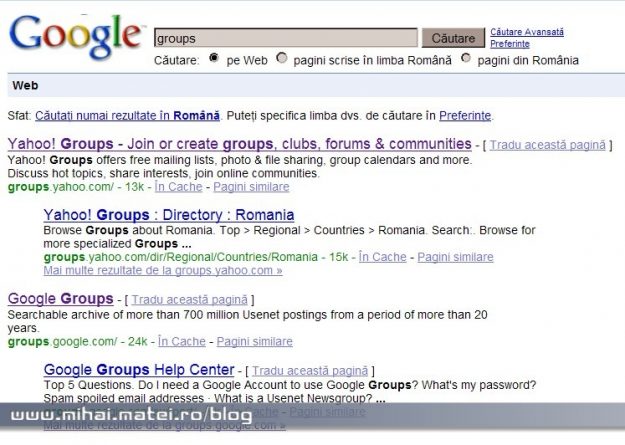
Task: Open Yahoo! Groups main result title
Action: pyautogui.click(x=239, y=144)
